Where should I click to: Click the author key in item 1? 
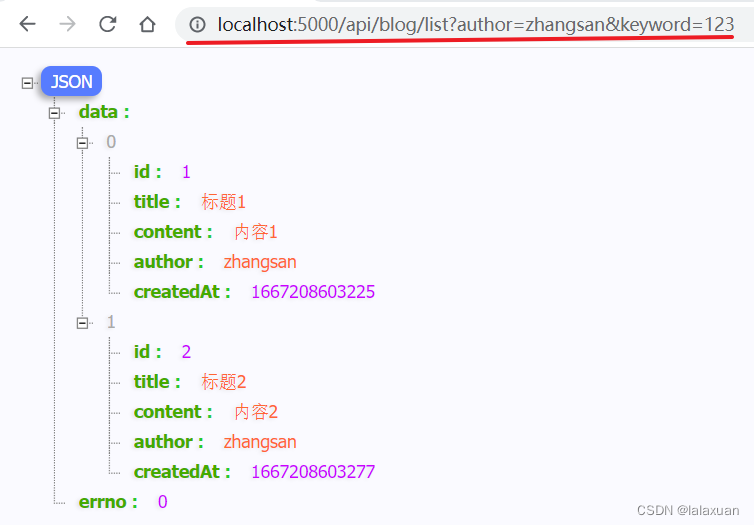(168, 442)
